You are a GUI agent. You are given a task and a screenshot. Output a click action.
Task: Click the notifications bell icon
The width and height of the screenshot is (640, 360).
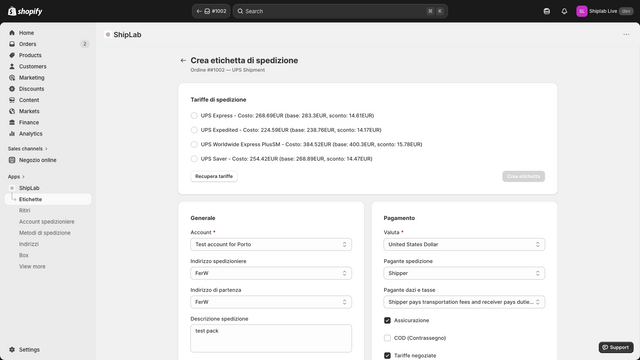(x=564, y=11)
